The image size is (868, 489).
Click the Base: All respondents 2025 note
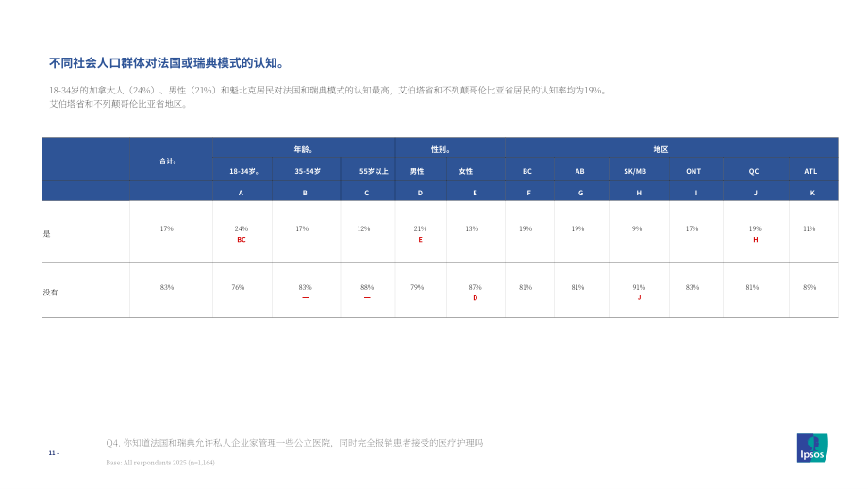pos(160,463)
